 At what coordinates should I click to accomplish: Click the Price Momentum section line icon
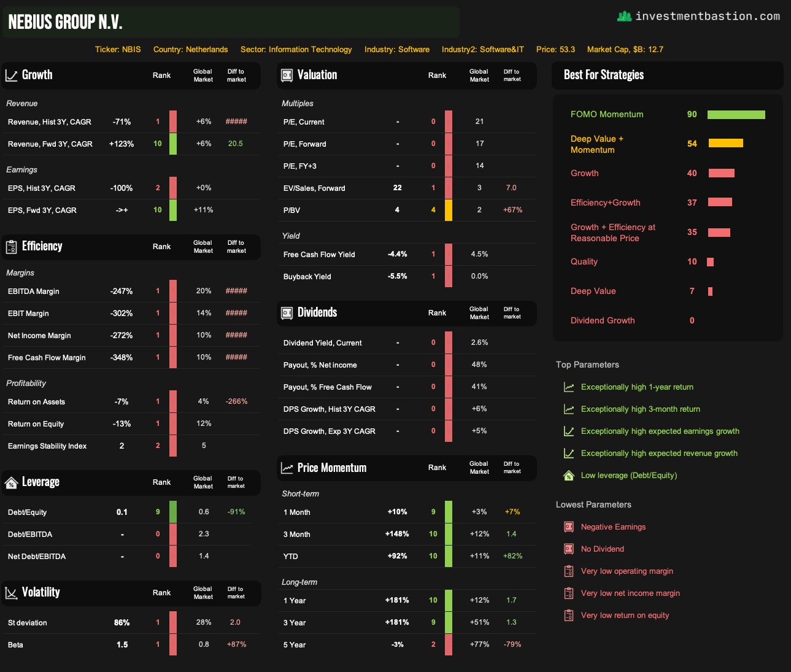287,468
